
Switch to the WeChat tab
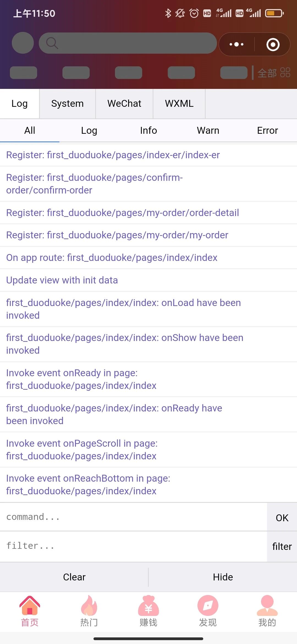click(124, 103)
